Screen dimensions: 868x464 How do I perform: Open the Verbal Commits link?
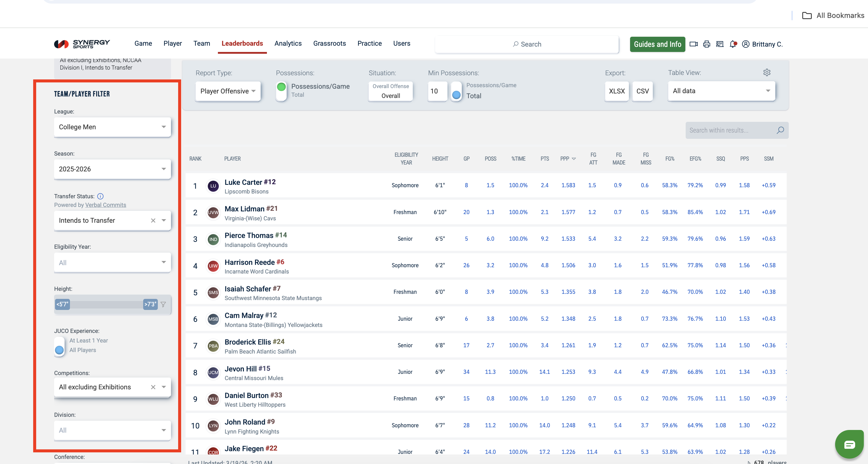[106, 205]
